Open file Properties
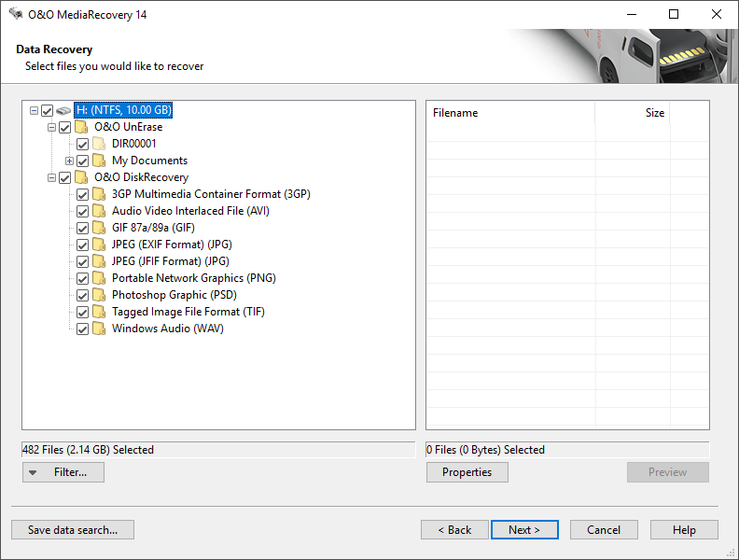This screenshot has height=560, width=739. coord(467,472)
